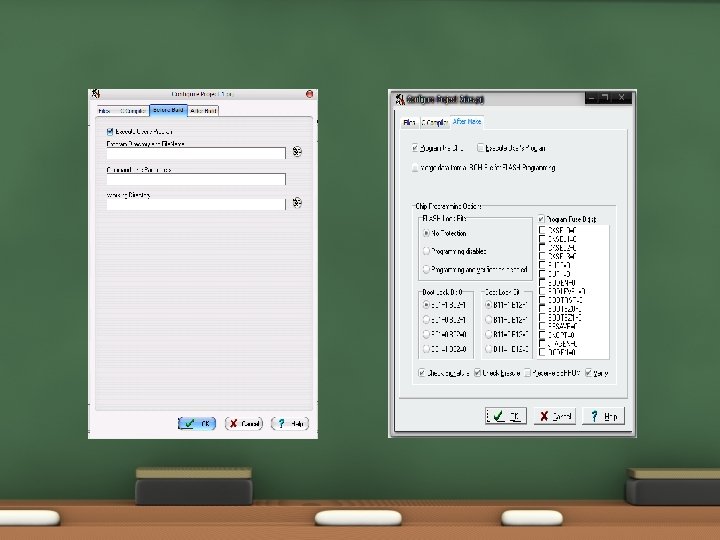Open Files tab in right window

tap(409, 122)
